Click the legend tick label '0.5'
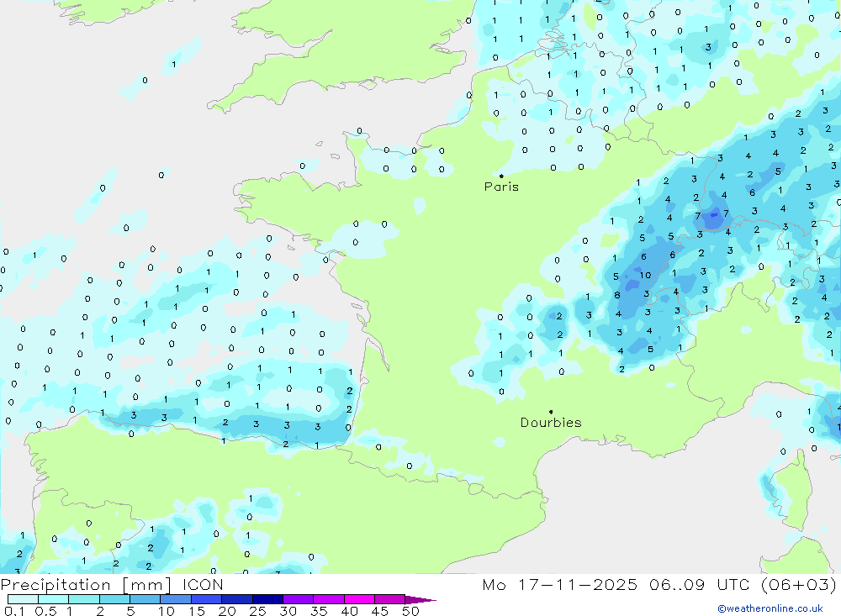 [x=45, y=611]
